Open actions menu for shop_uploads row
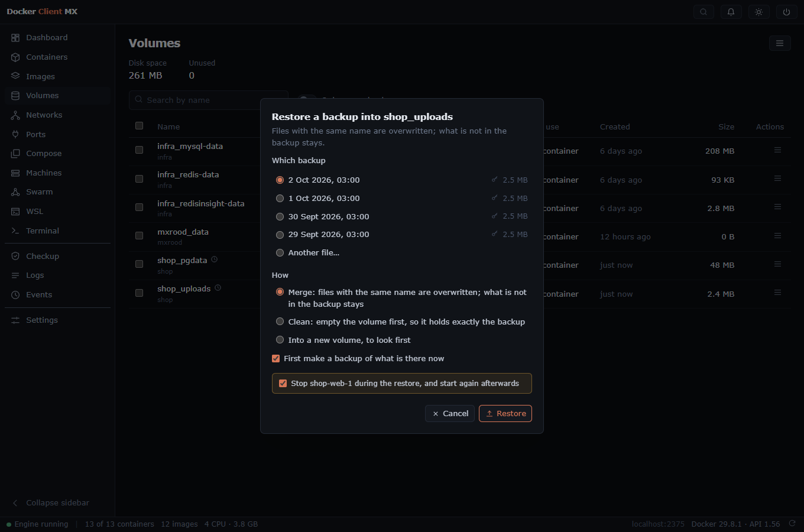Screen dimensions: 804x532 [777, 293]
